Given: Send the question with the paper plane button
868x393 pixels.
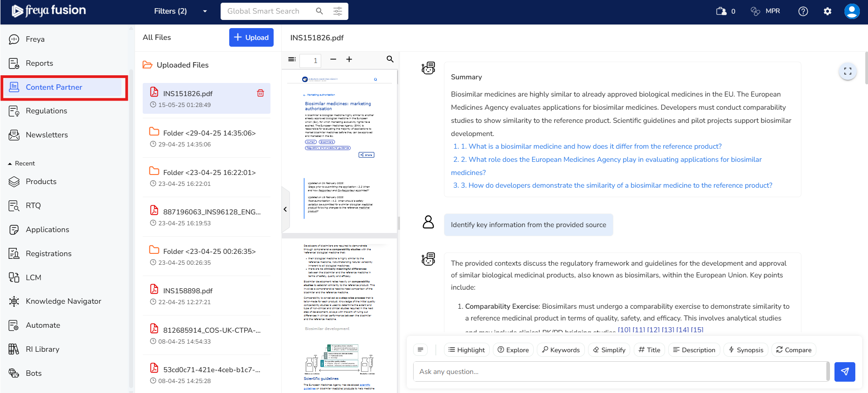Looking at the screenshot, I should [x=844, y=372].
